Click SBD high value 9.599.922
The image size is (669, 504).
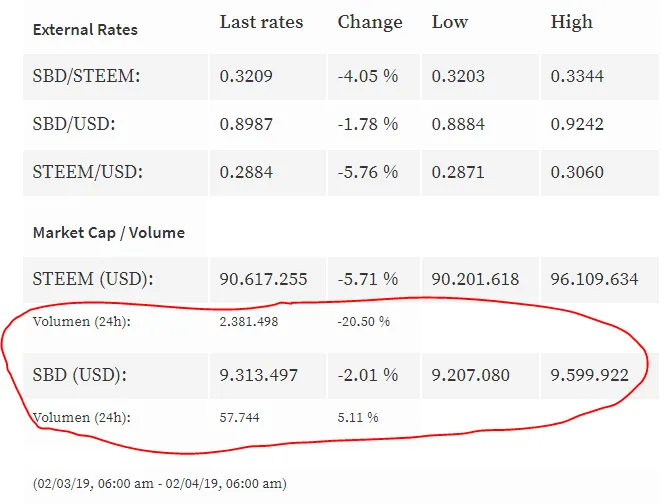589,376
